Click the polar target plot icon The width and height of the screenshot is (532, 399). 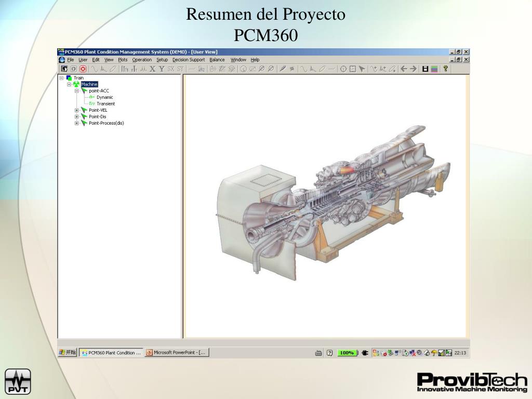tap(232, 69)
